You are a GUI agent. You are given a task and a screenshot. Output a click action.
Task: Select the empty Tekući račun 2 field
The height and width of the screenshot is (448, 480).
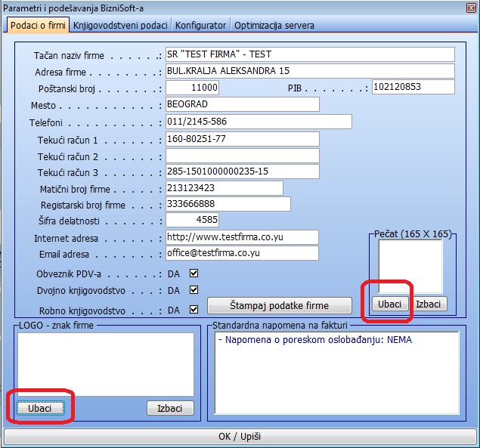(242, 156)
